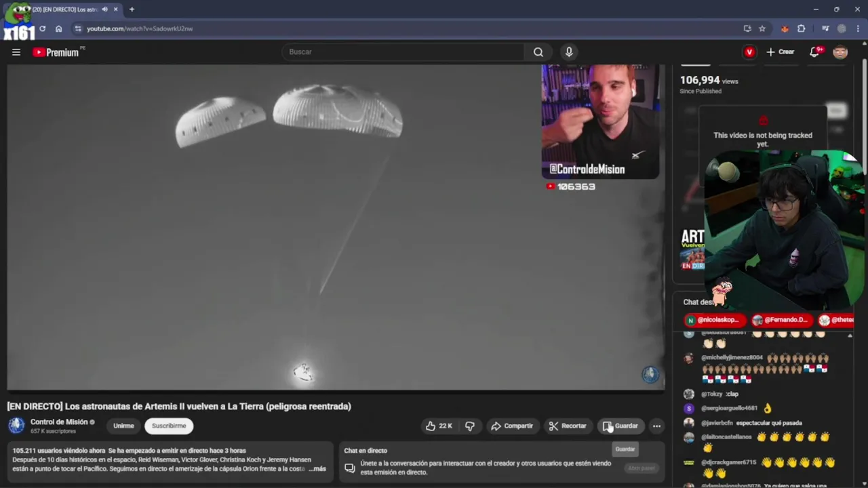The height and width of the screenshot is (488, 868).
Task: Click the Artemis suggested video thumbnail
Action: (x=692, y=249)
